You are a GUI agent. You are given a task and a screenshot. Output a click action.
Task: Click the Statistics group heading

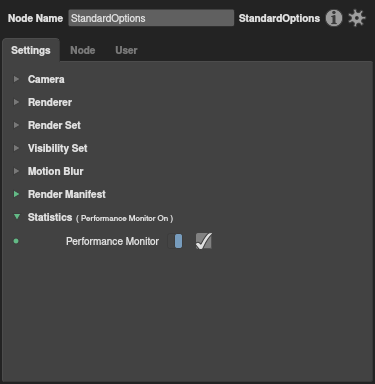50,217
